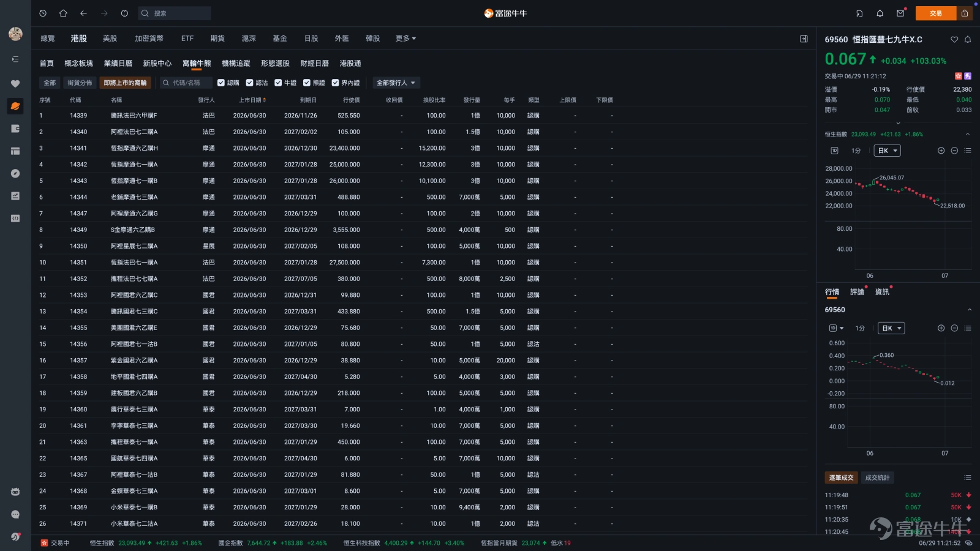980x551 pixels.
Task: Open the 日K period dropdown on index chart
Action: pyautogui.click(x=887, y=151)
